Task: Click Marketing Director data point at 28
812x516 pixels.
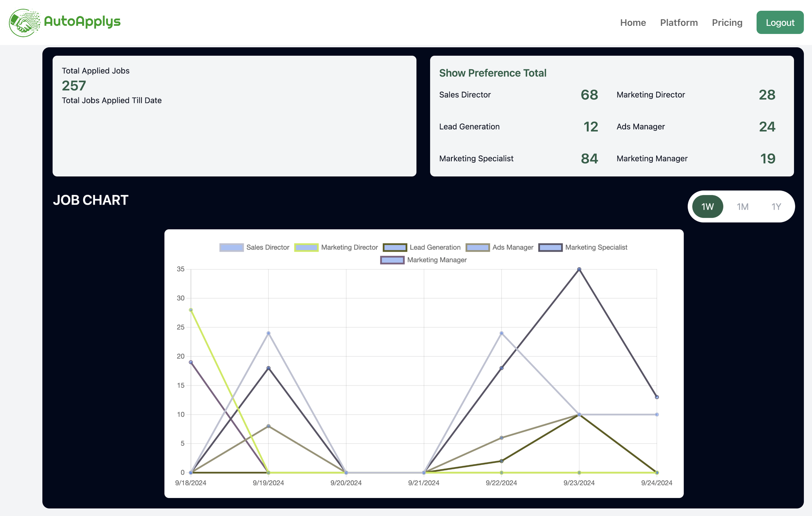Action: (x=191, y=310)
